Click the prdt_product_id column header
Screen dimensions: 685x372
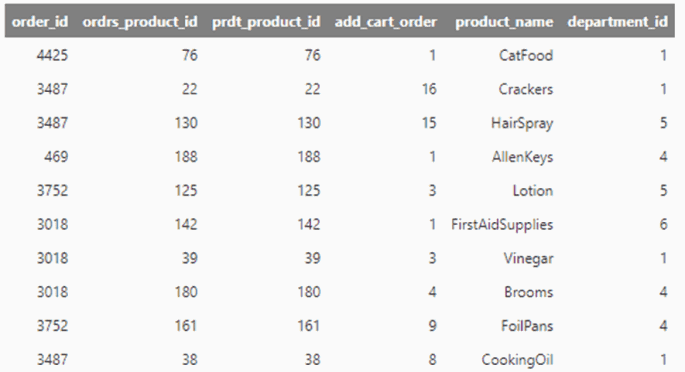coord(266,22)
